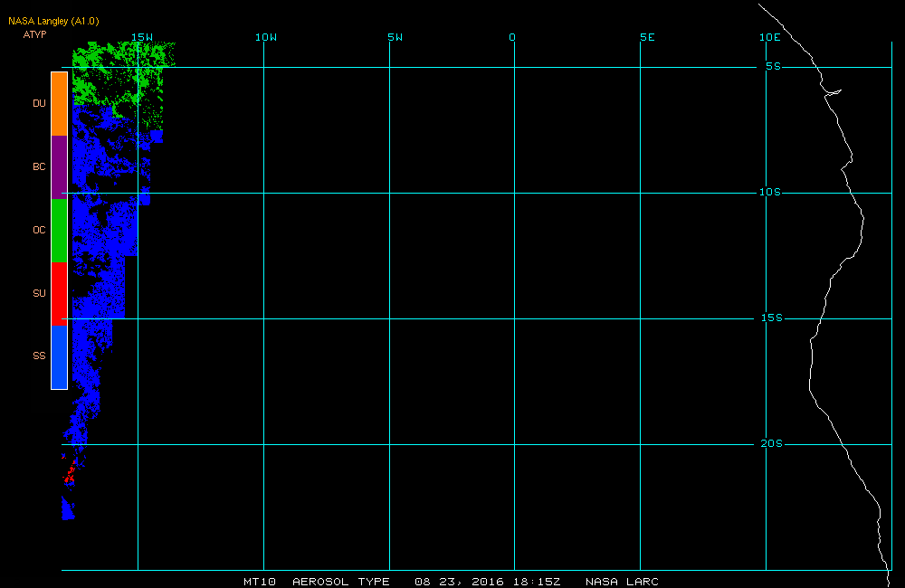This screenshot has height=588, width=905.
Task: Click the 15W longitude label
Action: click(142, 37)
